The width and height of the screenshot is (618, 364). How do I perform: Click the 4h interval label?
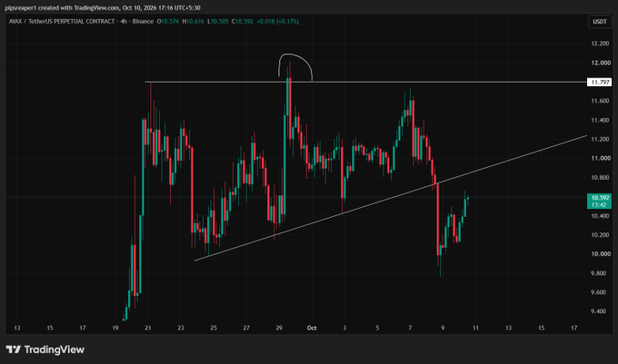tap(124, 21)
